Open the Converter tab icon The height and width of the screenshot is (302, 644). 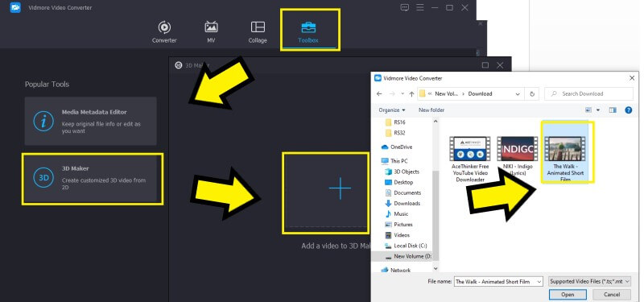pos(164,27)
